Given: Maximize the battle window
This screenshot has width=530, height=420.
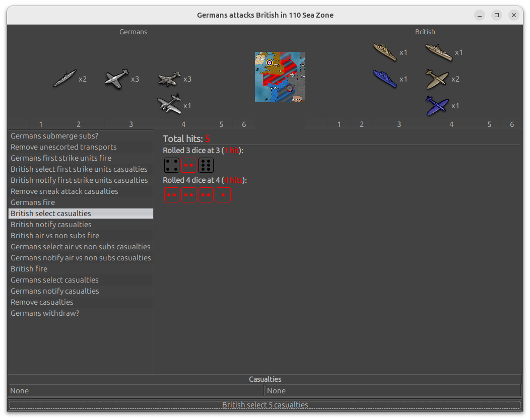Looking at the screenshot, I should (497, 15).
